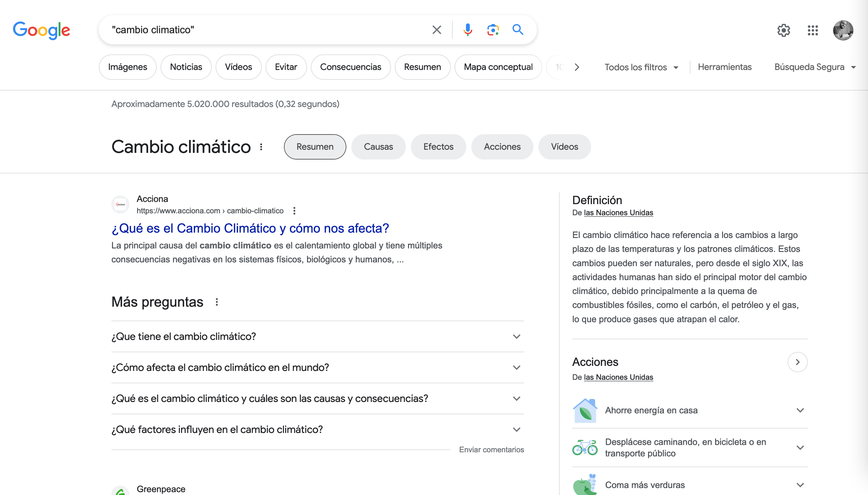Open Google Lens image search
Image resolution: width=868 pixels, height=495 pixels.
click(493, 30)
